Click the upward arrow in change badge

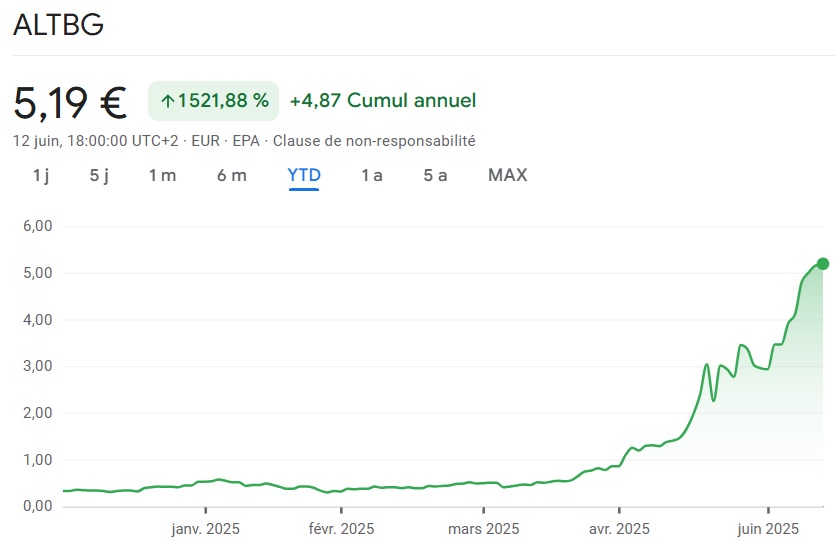[168, 101]
